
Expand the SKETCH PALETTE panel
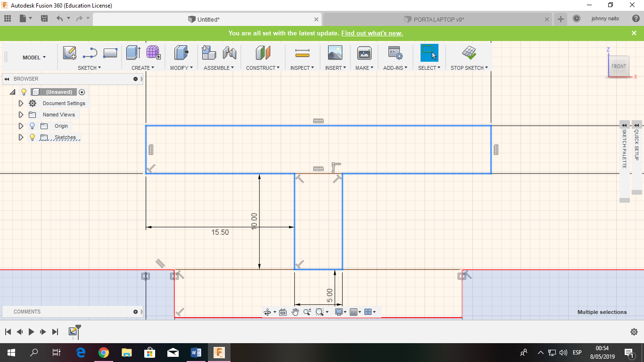point(625,125)
